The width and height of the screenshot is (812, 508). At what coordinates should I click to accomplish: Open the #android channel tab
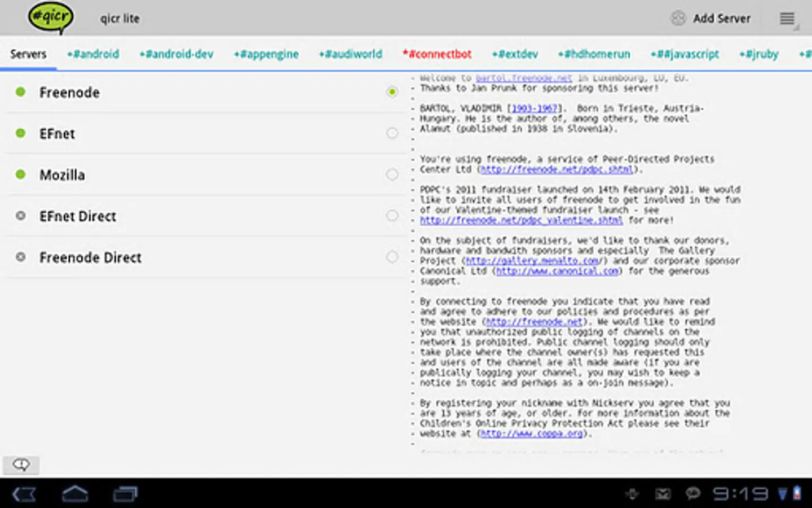click(x=93, y=54)
